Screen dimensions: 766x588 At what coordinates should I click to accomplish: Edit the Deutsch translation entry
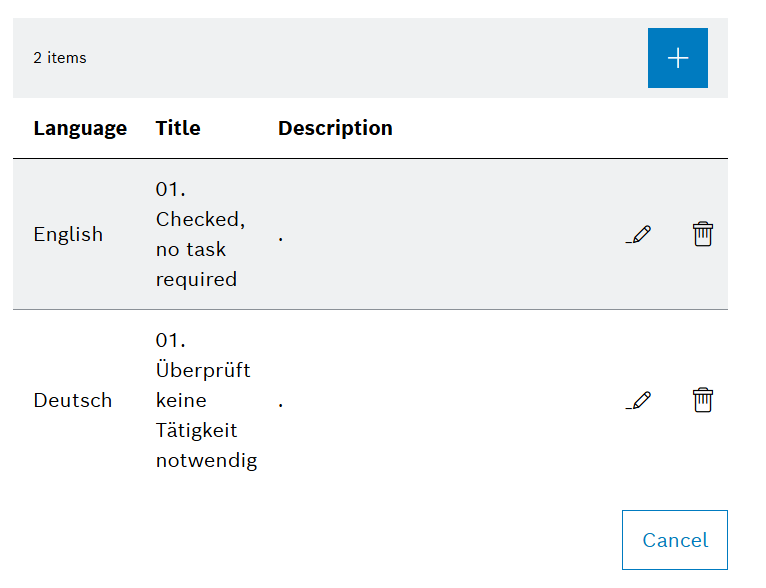(639, 401)
